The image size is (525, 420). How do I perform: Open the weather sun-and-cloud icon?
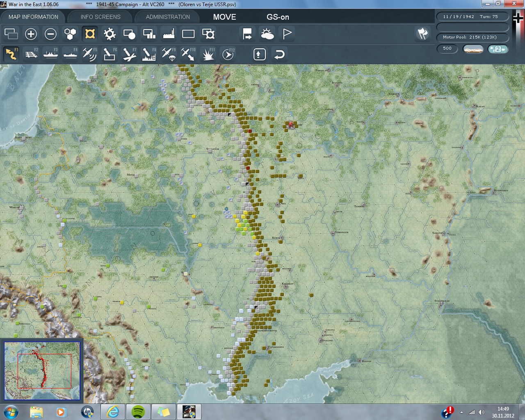pos(267,34)
